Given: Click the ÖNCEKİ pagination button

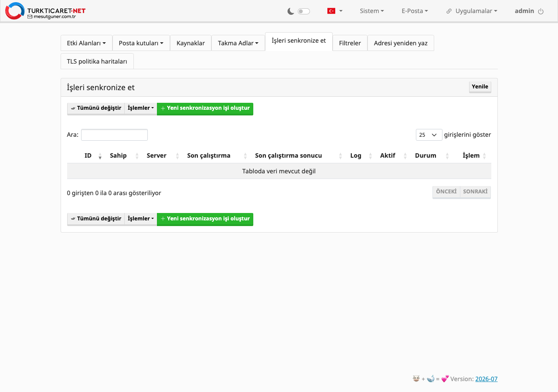Looking at the screenshot, I should tap(446, 192).
